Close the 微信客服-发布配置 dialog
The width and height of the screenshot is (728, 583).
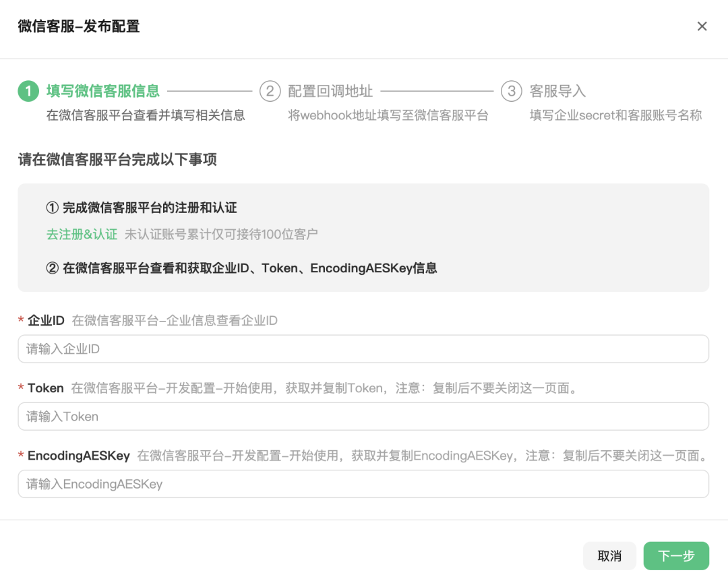pyautogui.click(x=702, y=26)
